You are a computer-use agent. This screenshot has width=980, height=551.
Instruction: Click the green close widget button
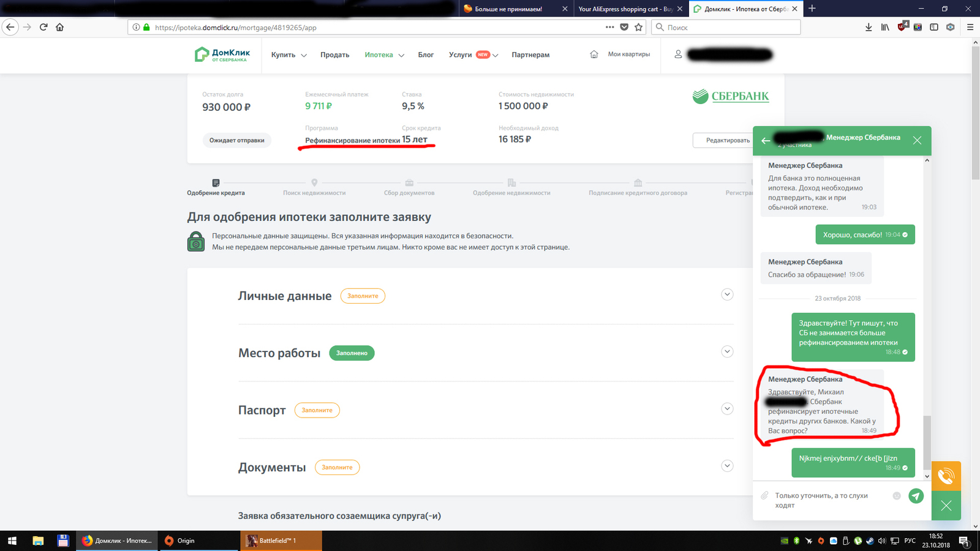pos(946,506)
